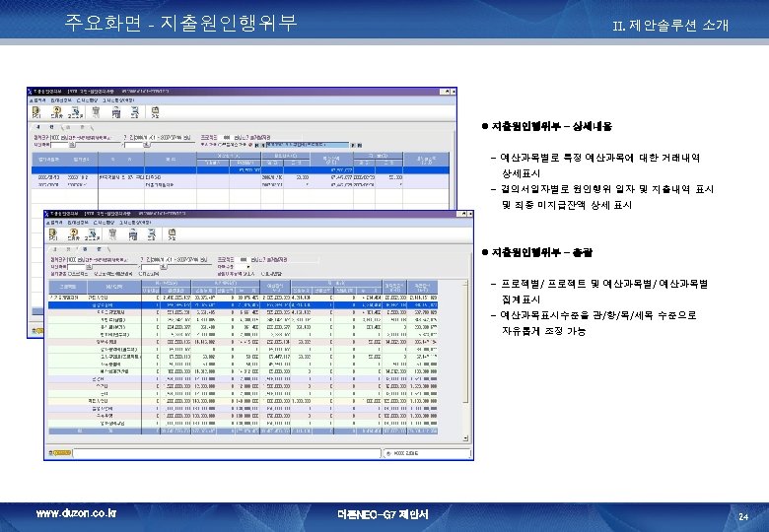Open the first menu in front window menu bar
The height and width of the screenshot is (532, 769).
click(x=54, y=223)
